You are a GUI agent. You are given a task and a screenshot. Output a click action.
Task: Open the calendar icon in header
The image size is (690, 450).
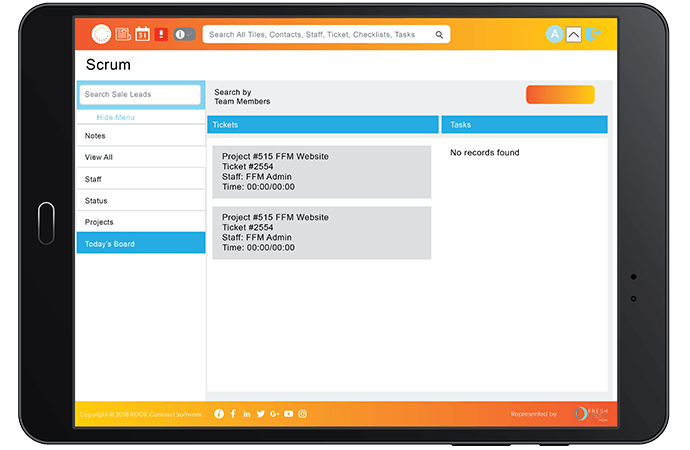142,34
